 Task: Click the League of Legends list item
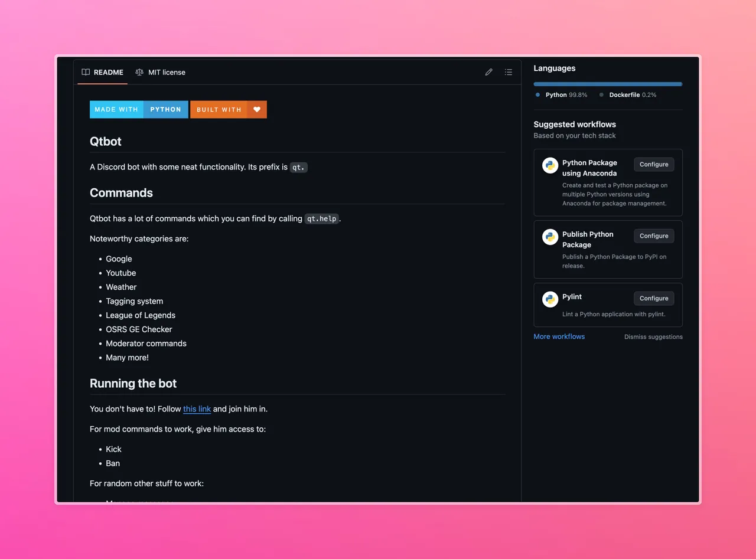[141, 315]
